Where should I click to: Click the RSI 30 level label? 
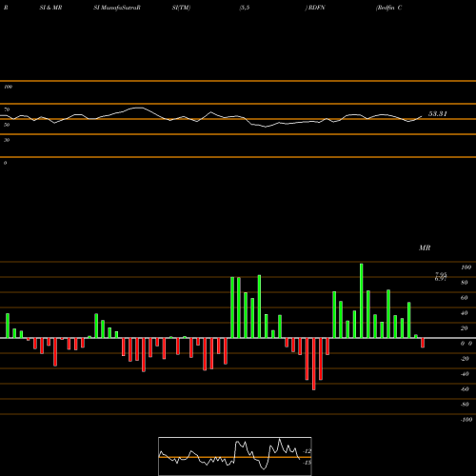7,140
